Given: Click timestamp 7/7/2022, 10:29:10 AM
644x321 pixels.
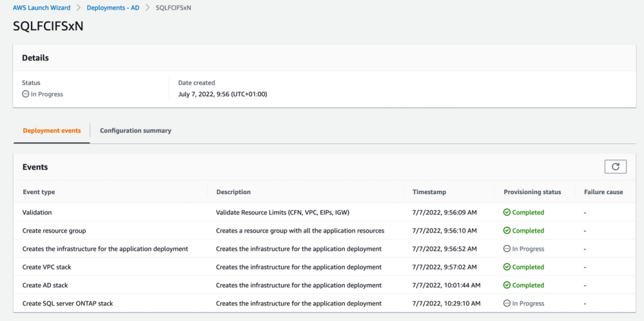Looking at the screenshot, I should [x=447, y=303].
